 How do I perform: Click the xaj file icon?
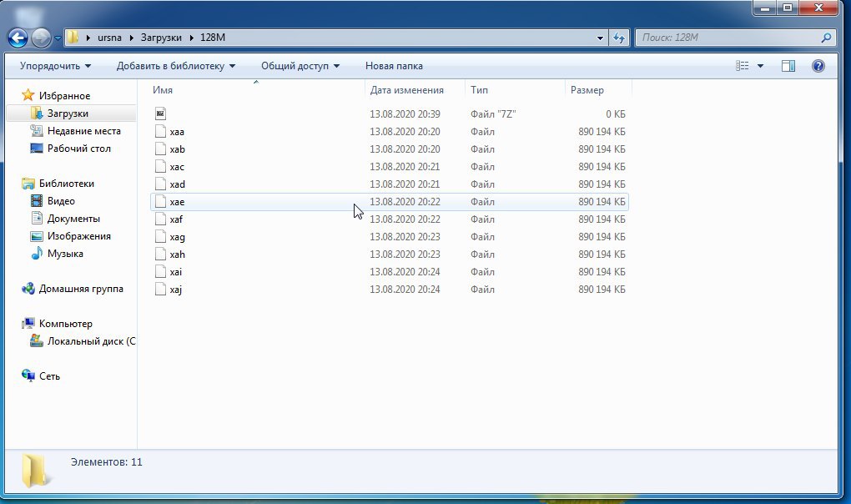coord(160,290)
